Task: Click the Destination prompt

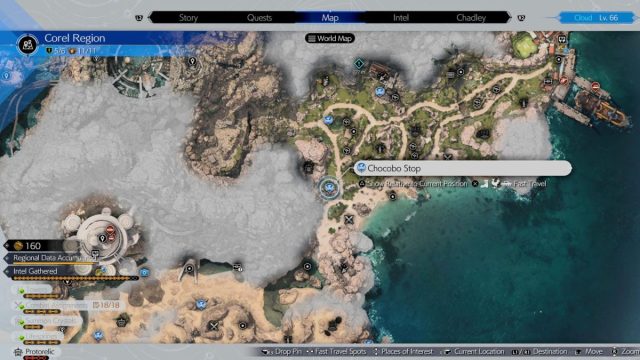Action: [539, 351]
